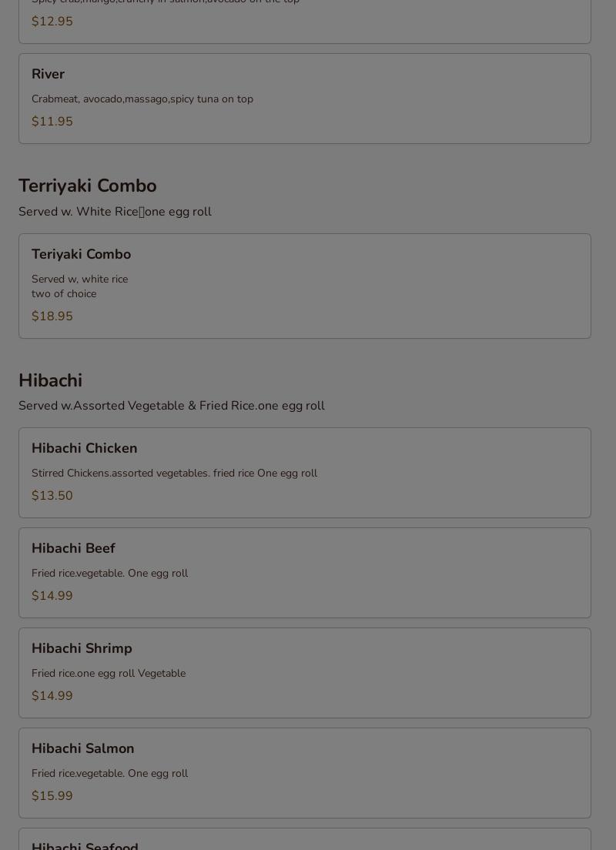Click the $13.50 Hibachi Chicken price
This screenshot has height=850, width=616.
click(52, 496)
